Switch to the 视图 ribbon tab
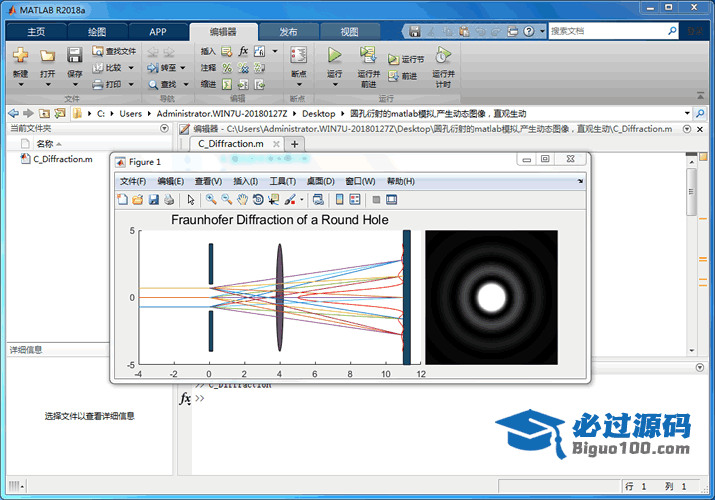 pyautogui.click(x=349, y=31)
